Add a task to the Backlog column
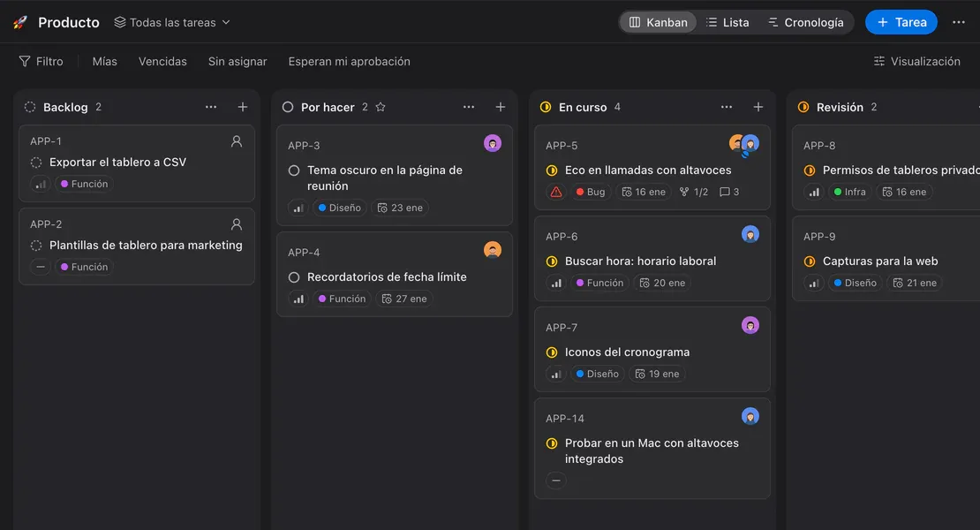Screen dimensions: 980x530 click(243, 107)
